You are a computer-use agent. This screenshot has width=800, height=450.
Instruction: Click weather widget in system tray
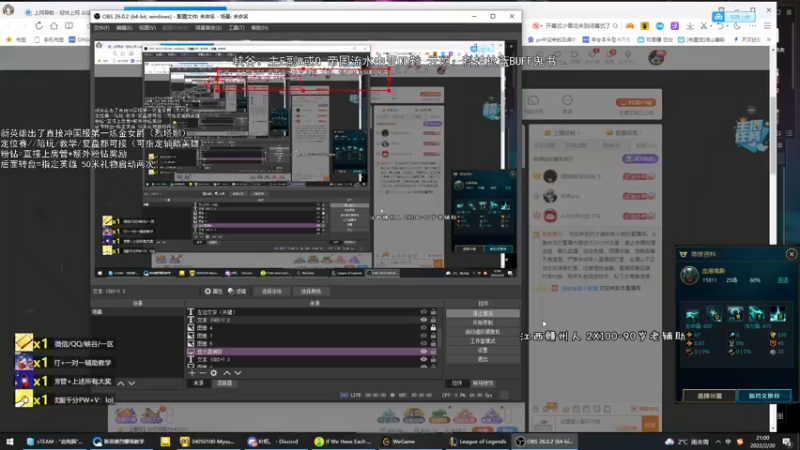pyautogui.click(x=687, y=442)
